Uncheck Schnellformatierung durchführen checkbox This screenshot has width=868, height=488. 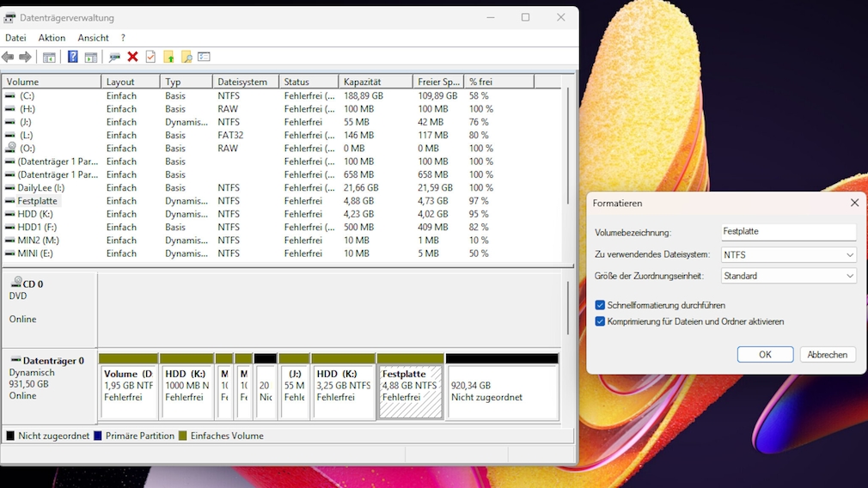click(x=600, y=305)
